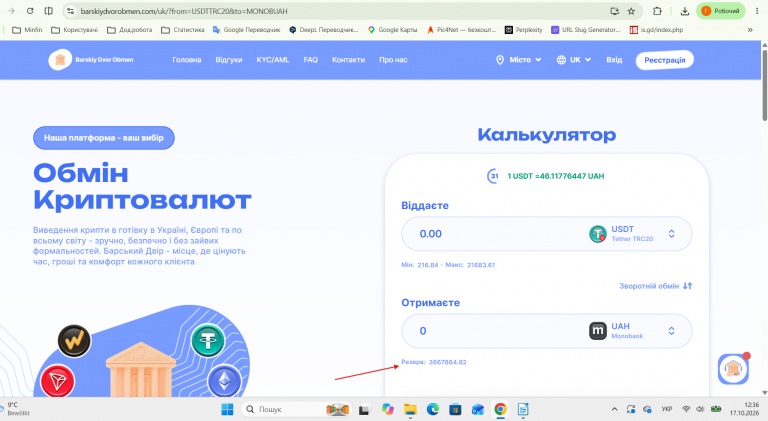This screenshot has width=768, height=421.
Task: Reload the page with the refresh icon
Action: 30,11
